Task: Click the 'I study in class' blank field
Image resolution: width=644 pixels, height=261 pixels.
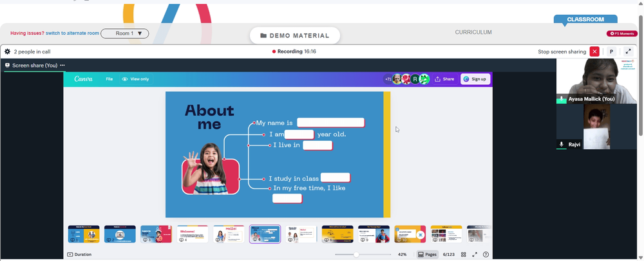Action: click(336, 178)
